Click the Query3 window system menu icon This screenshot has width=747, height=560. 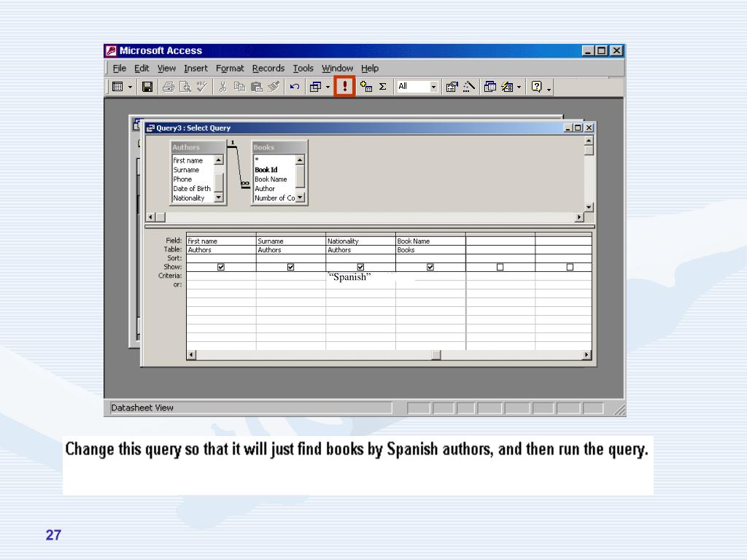(150, 128)
